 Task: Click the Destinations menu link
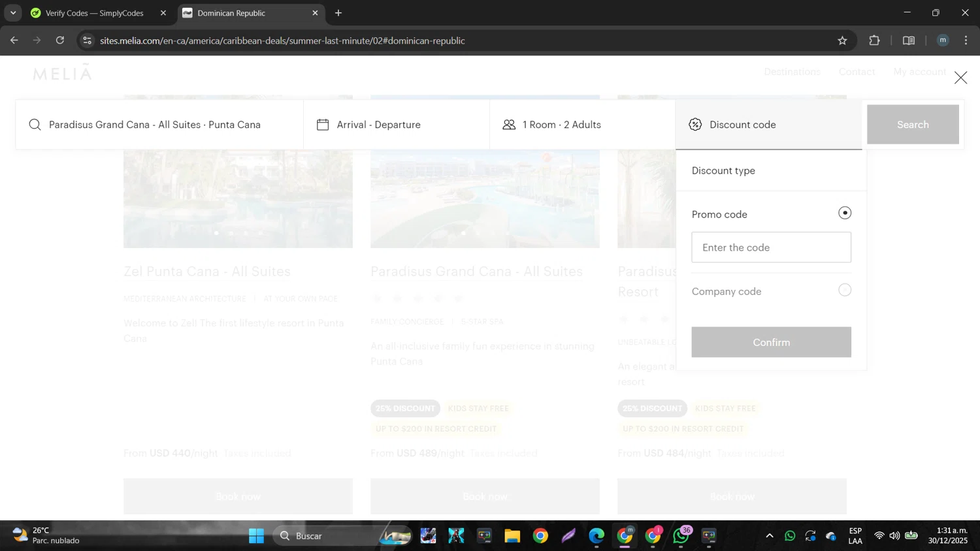[x=792, y=72]
